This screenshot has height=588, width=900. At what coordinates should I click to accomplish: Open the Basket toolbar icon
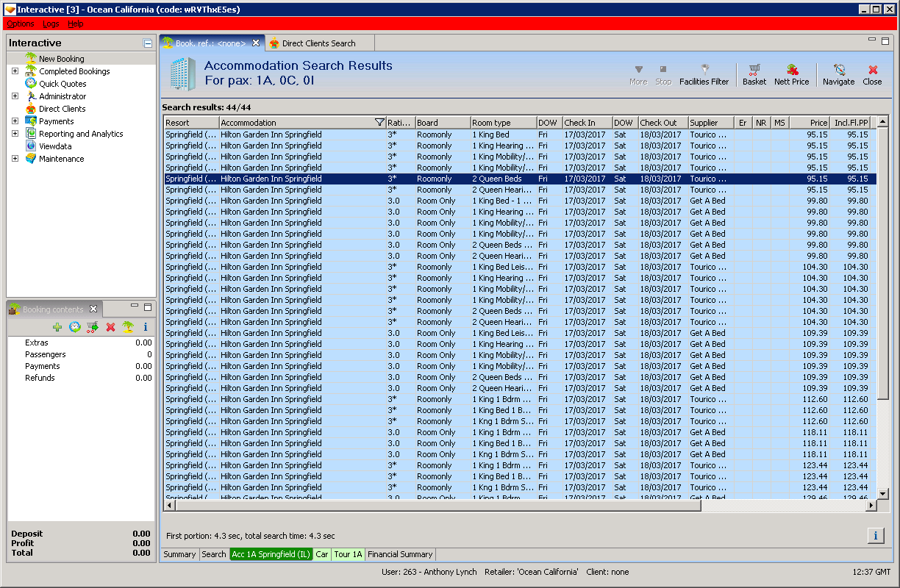point(754,71)
